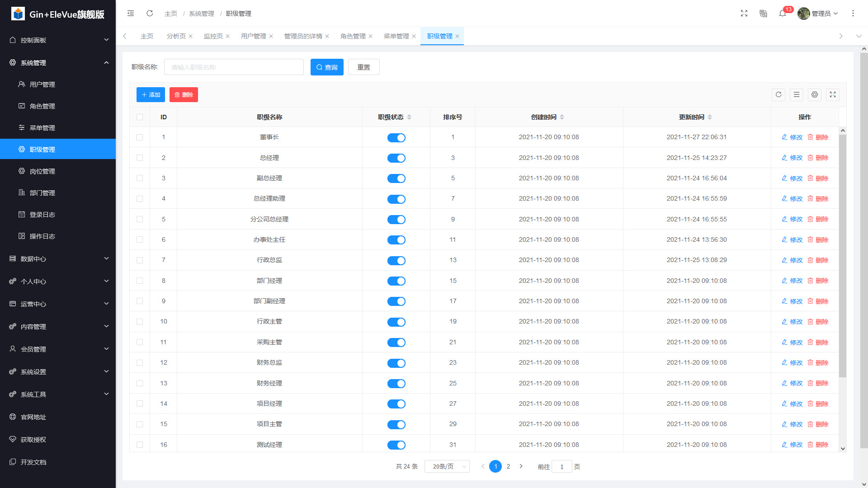
Task: Open 岗位管理 in the sidebar
Action: point(42,171)
